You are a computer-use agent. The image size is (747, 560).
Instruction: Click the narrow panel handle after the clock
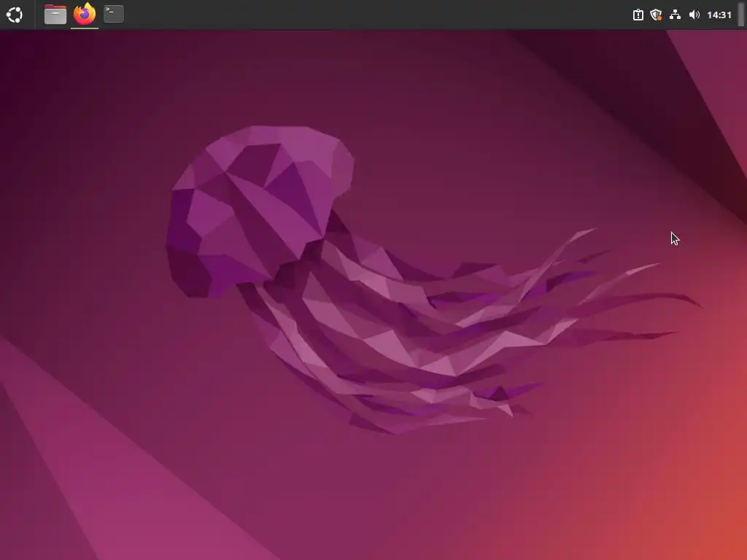(x=741, y=15)
